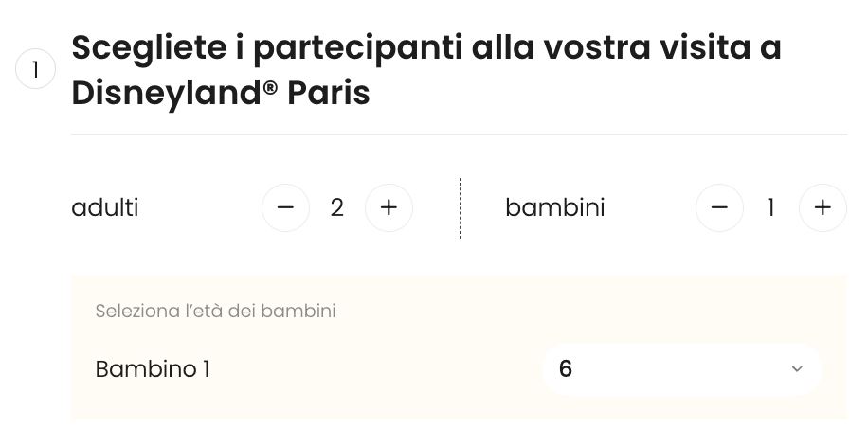Viewport: 868px width, 428px height.
Task: Click the selected age value 6
Action: click(566, 368)
